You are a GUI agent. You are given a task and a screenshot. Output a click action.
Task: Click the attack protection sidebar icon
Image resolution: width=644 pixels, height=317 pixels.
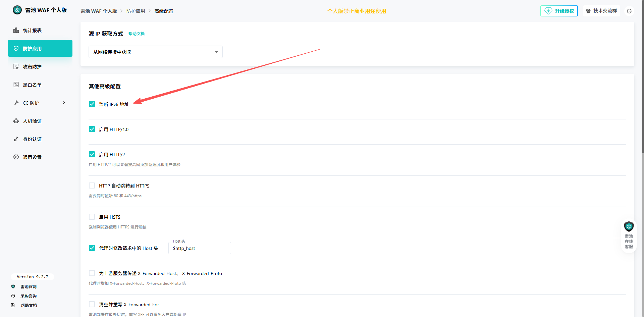tap(16, 67)
